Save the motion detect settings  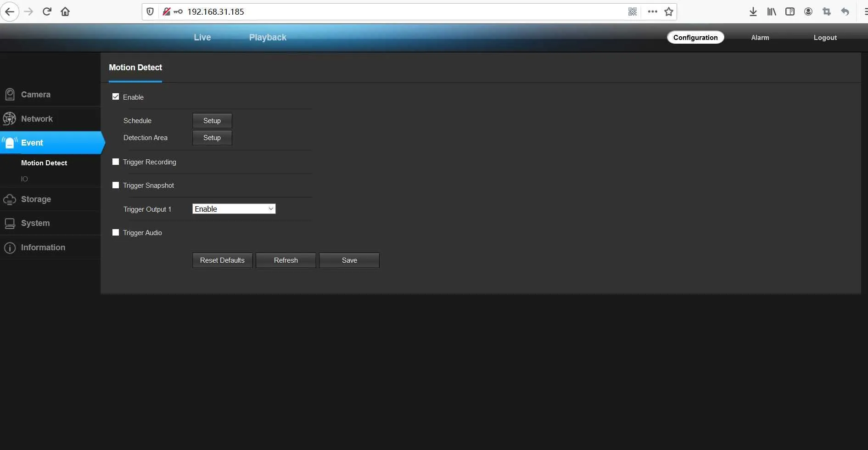coord(349,260)
